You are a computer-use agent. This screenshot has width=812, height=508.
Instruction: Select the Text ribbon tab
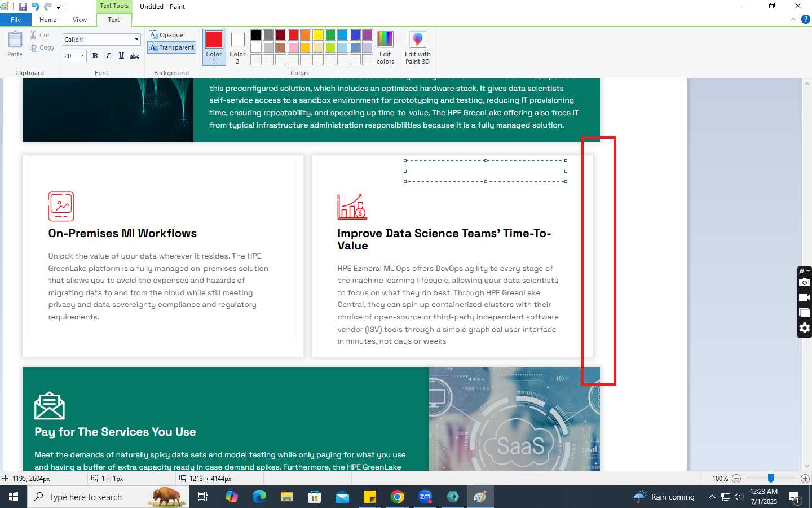click(114, 20)
